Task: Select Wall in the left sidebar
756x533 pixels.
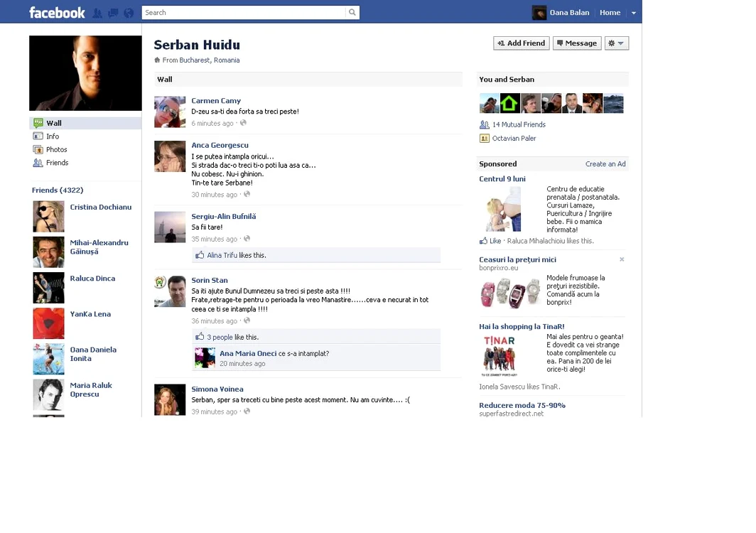Action: point(85,123)
